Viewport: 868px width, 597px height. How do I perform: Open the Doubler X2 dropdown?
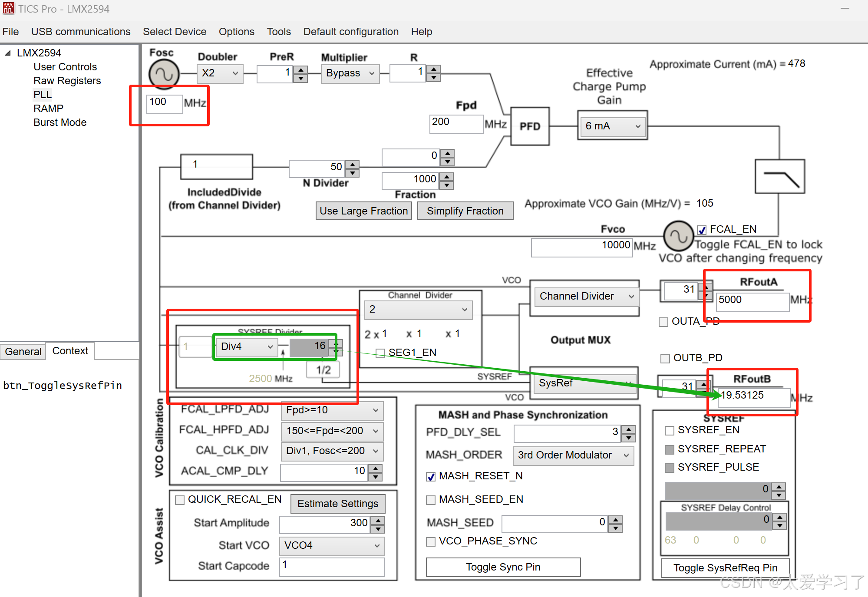220,73
